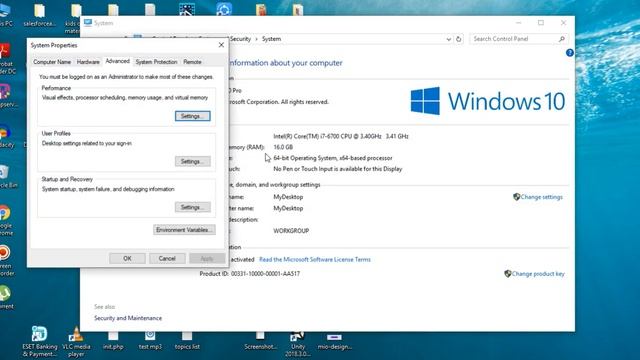Image resolution: width=640 pixels, height=360 pixels.
Task: Launch VLC media player desktop icon
Action: 76,342
